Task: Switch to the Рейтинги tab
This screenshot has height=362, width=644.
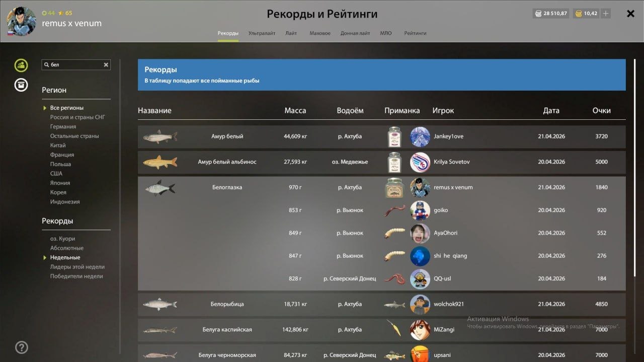Action: click(415, 33)
